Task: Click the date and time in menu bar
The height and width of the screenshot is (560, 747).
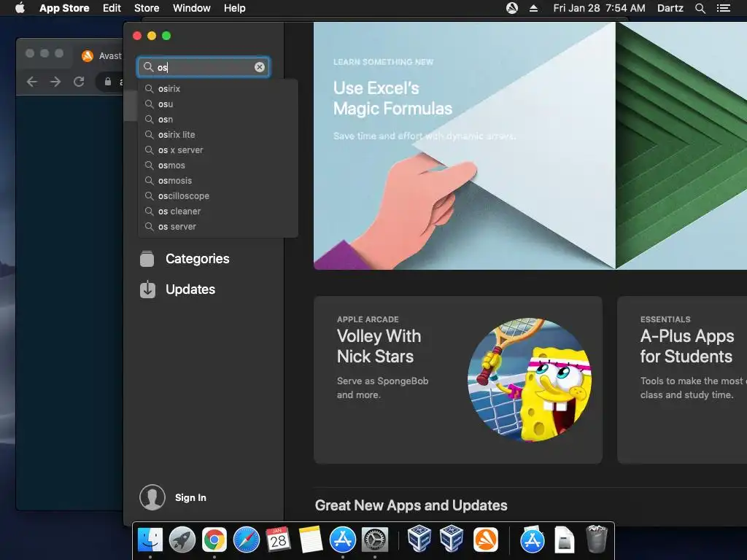Action: pos(600,8)
